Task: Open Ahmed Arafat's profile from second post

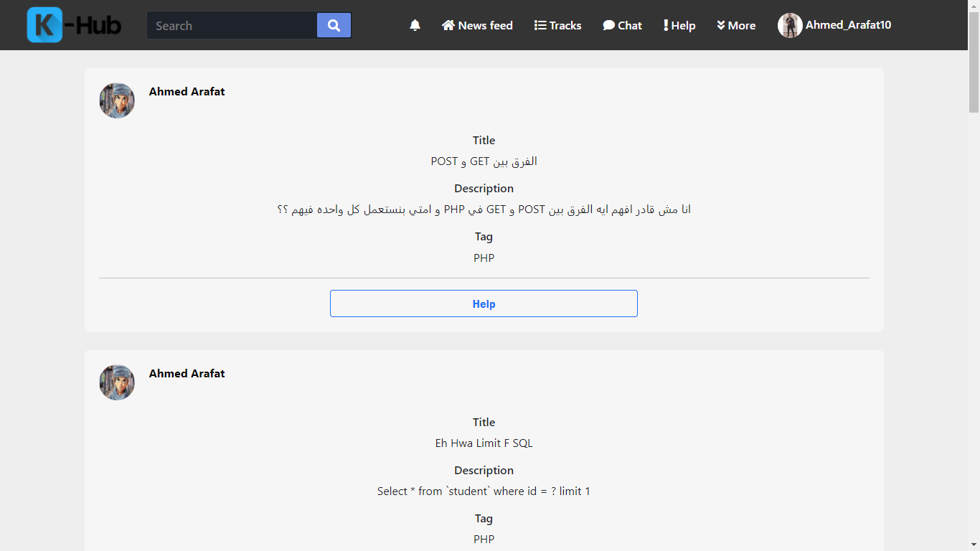Action: click(187, 373)
